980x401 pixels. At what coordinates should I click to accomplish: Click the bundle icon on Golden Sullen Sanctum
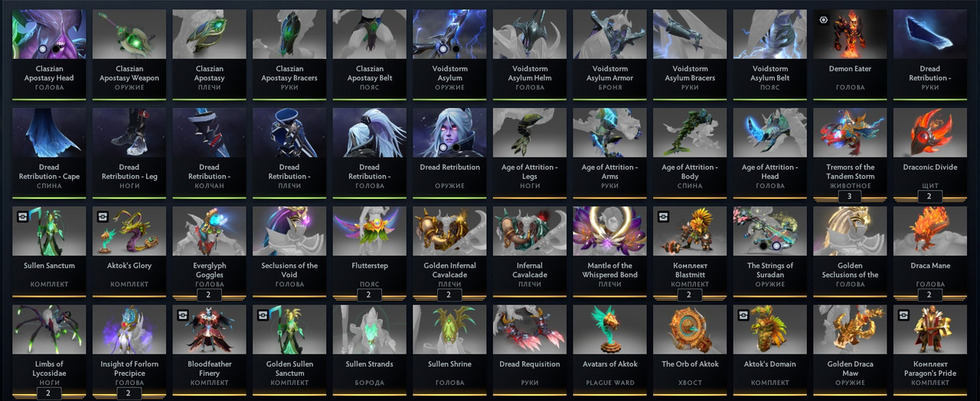(263, 315)
